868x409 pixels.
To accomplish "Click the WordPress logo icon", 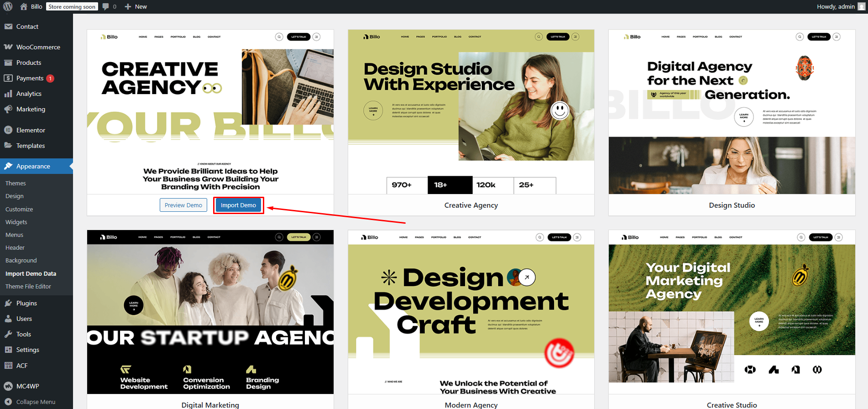I will point(8,6).
